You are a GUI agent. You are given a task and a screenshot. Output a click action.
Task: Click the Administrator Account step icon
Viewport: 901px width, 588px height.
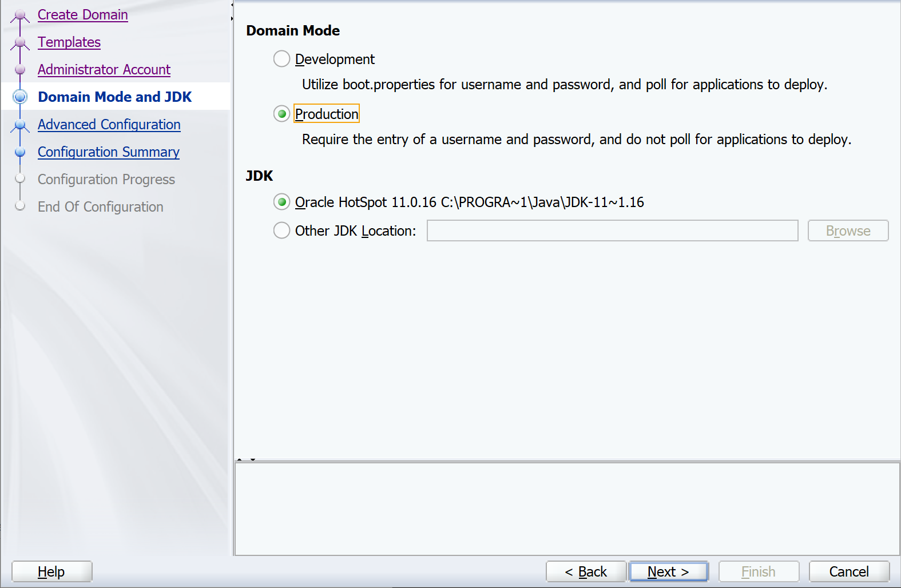click(x=20, y=70)
